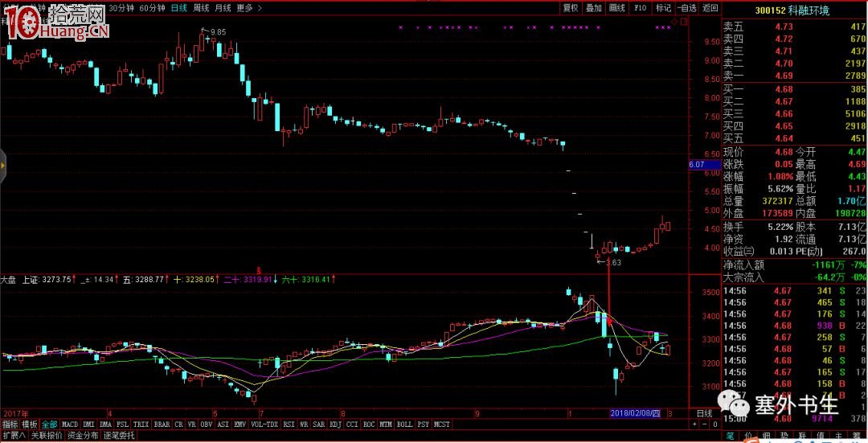Select the 势 tab under the trade list
Viewport: 868px width, 443px height.
coord(784,437)
